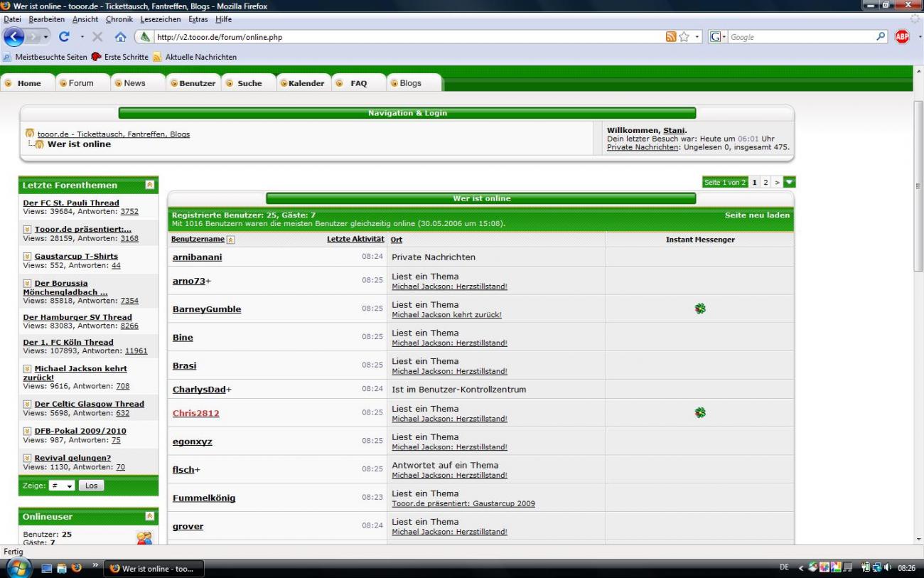Click the Firefox reload page icon
924x578 pixels.
pos(63,37)
